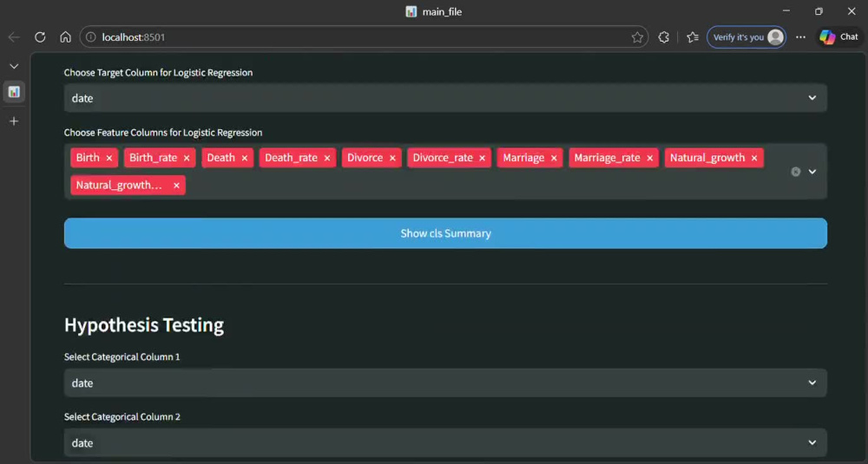Open the browser extensions menu

click(663, 37)
